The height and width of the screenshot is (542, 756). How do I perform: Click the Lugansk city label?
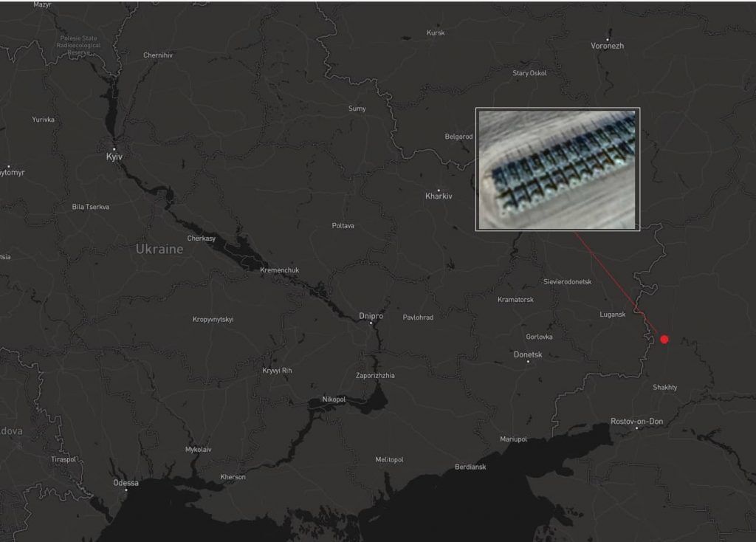point(612,315)
